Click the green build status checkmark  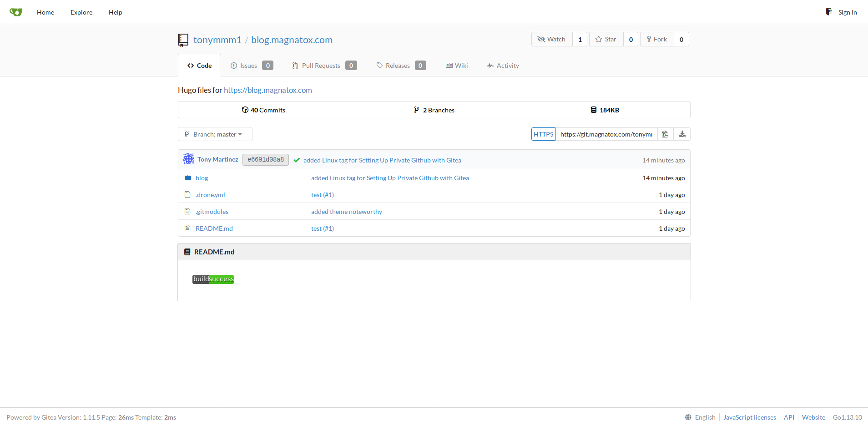tap(297, 160)
